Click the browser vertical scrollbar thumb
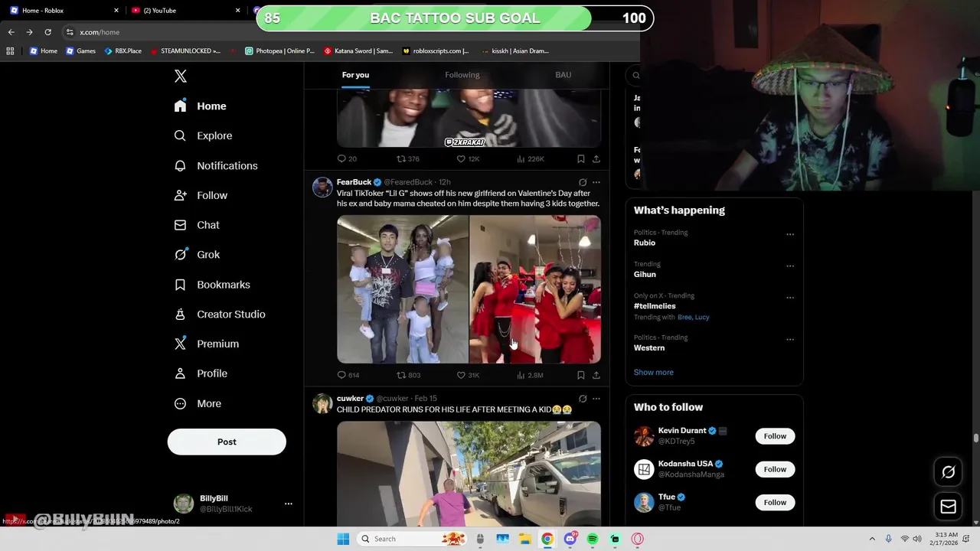Screen dimensions: 980x551 pyautogui.click(x=976, y=438)
